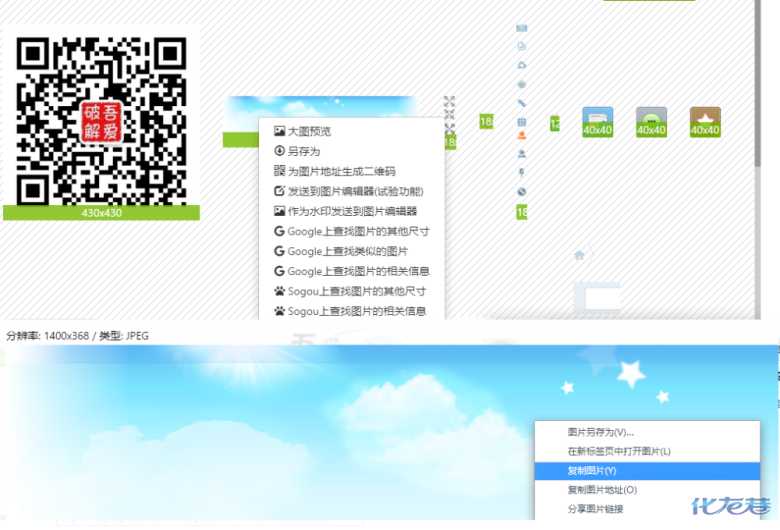Image resolution: width=780 pixels, height=530 pixels.
Task: Select the blue 40x40 card icon thumbnail
Action: [597, 121]
